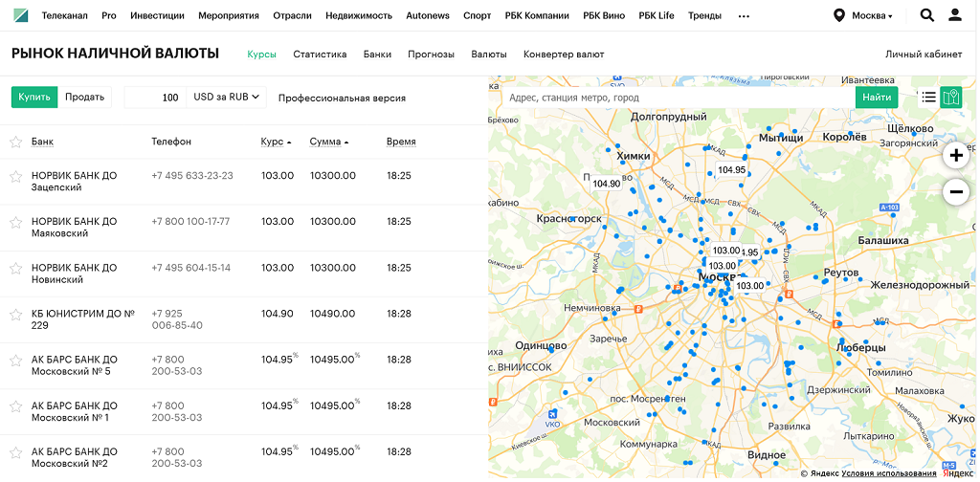The width and height of the screenshot is (980, 482).
Task: Open the Курсы tab
Action: [262, 55]
